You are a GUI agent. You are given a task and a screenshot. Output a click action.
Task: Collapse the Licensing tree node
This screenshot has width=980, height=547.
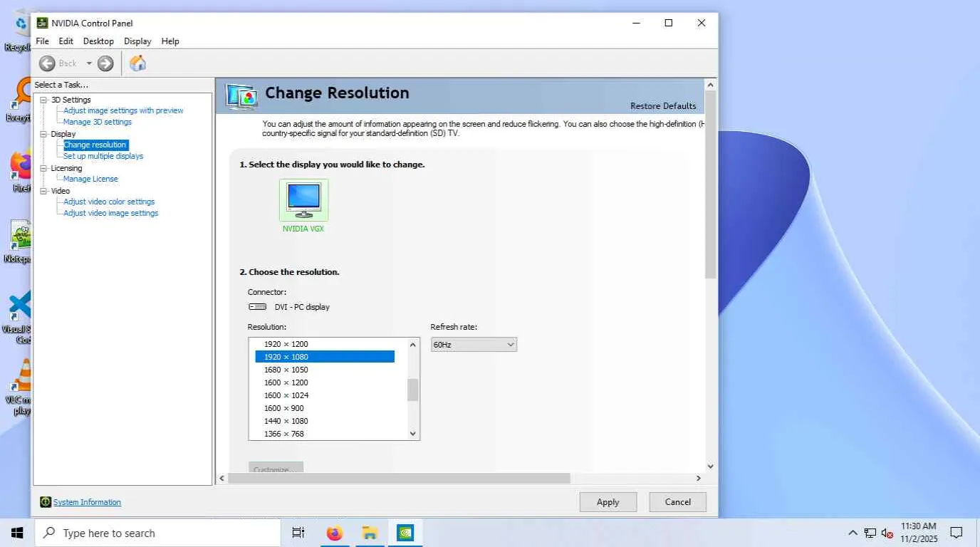coord(43,168)
